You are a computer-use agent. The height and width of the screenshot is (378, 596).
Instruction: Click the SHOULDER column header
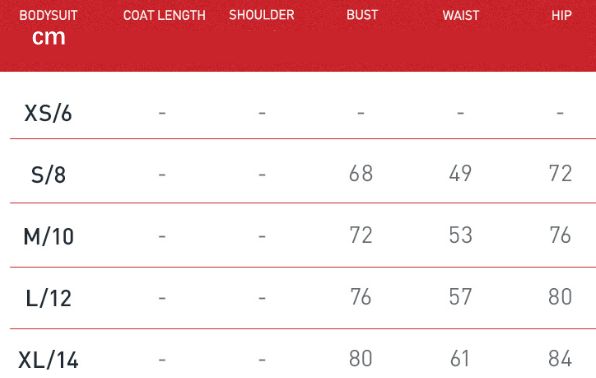(x=262, y=15)
